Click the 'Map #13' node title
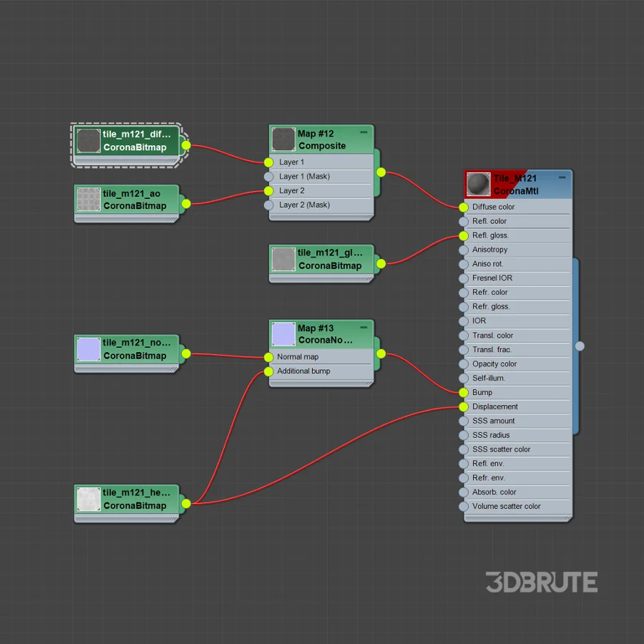 coord(316,328)
